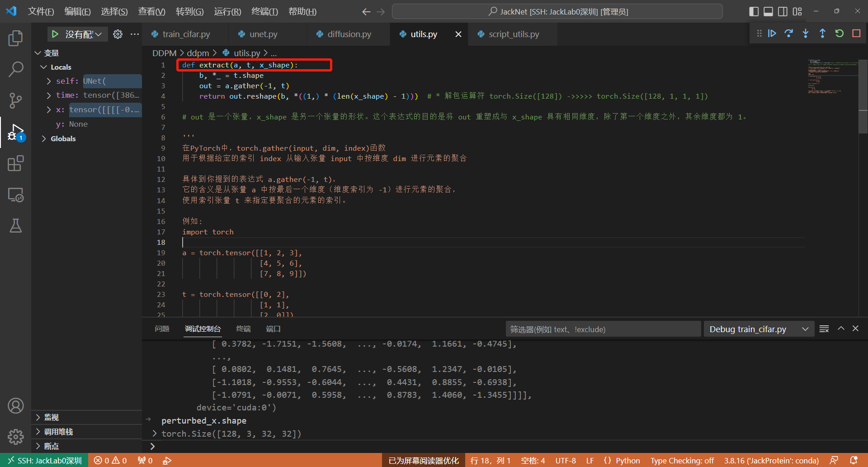868x467 pixels.
Task: Switch to the unet.py tab
Action: tap(263, 34)
